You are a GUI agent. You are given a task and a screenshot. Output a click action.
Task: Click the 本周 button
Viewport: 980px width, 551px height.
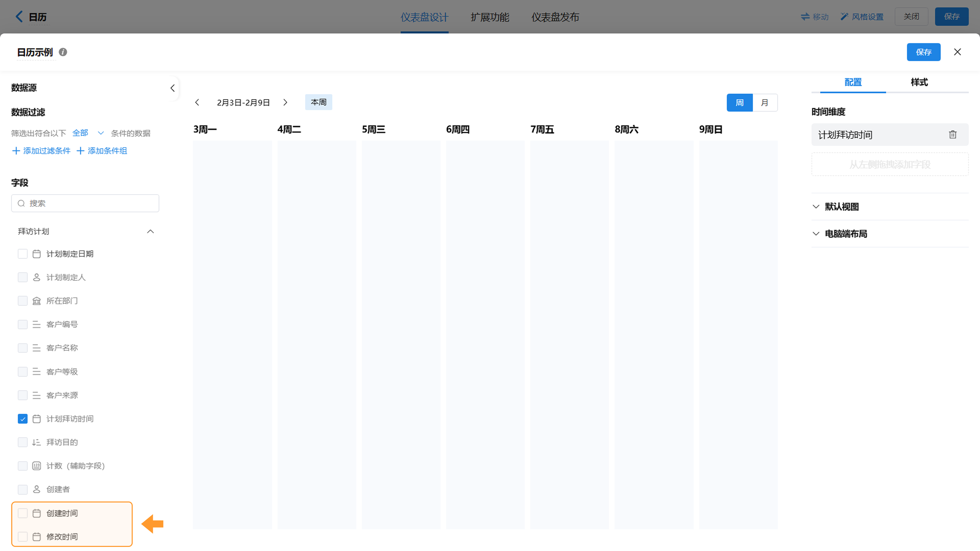click(x=319, y=102)
